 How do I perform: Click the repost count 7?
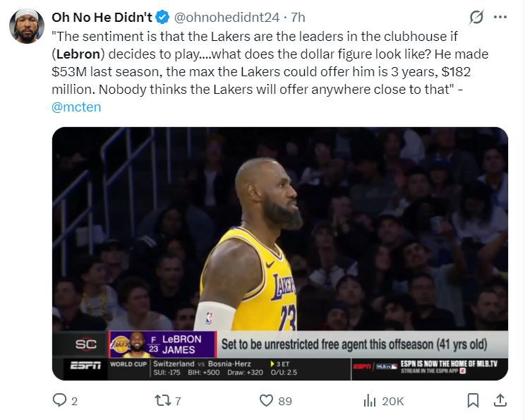(178, 401)
